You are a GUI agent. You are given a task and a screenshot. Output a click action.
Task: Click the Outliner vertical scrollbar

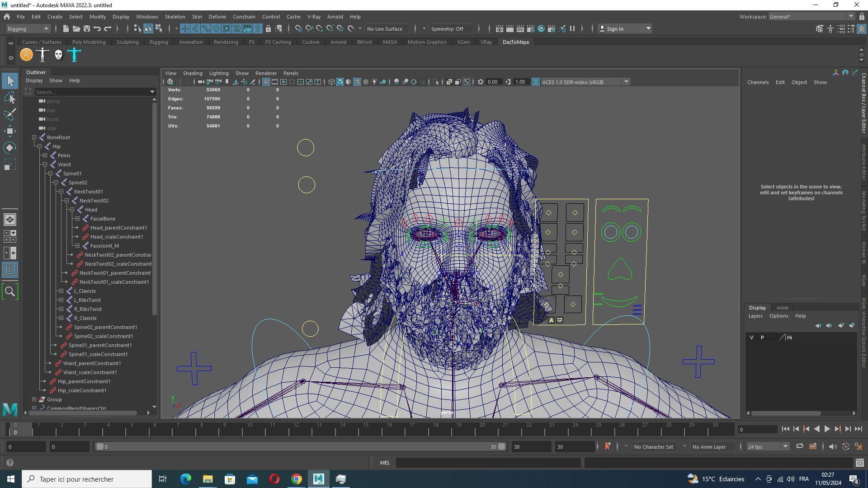154,209
